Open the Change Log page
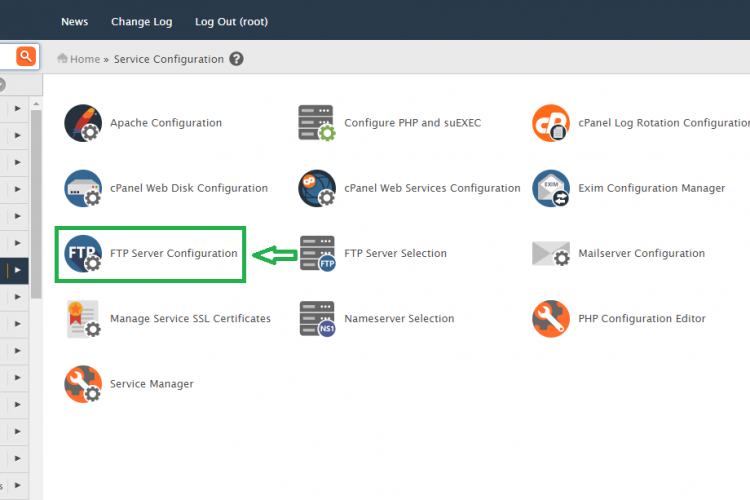Screen dimensions: 750x500 tap(142, 22)
